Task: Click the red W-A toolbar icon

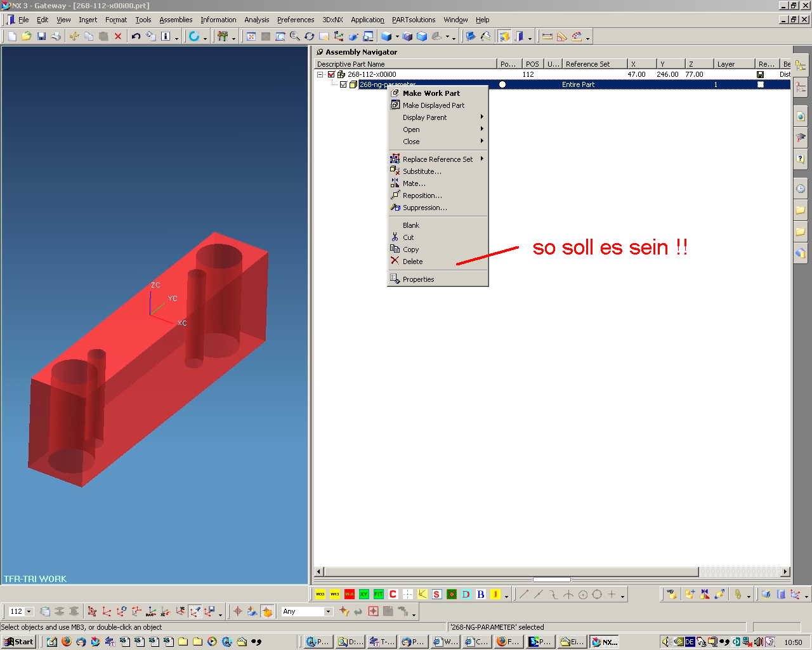Action: pos(350,594)
